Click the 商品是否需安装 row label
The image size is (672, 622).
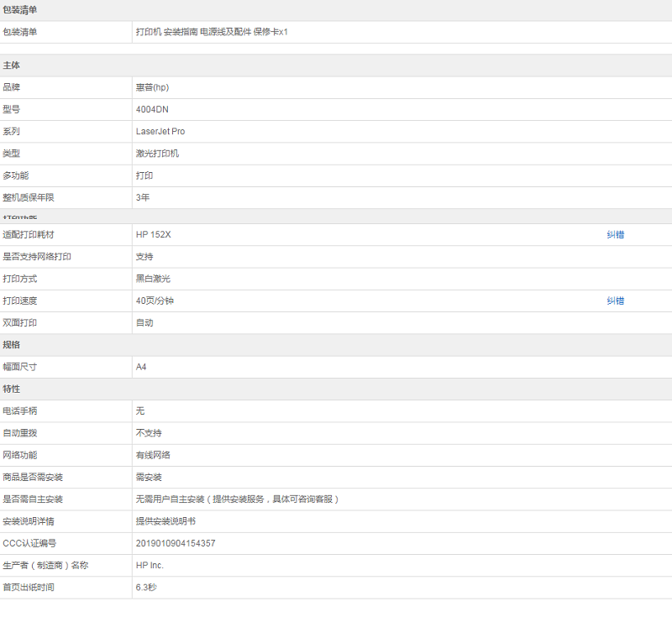click(x=33, y=478)
